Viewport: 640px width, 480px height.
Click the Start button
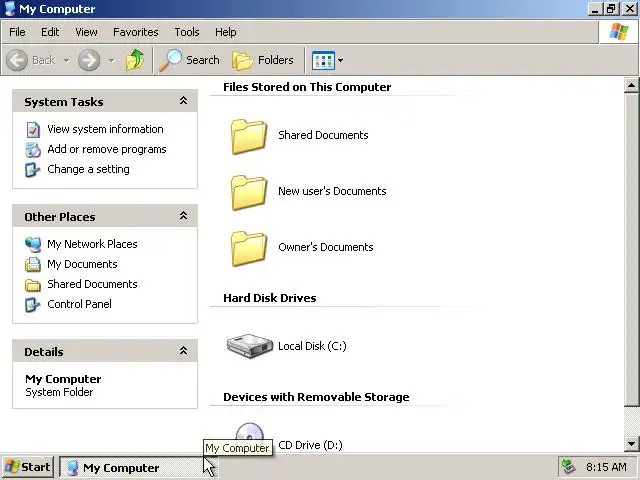[28, 467]
